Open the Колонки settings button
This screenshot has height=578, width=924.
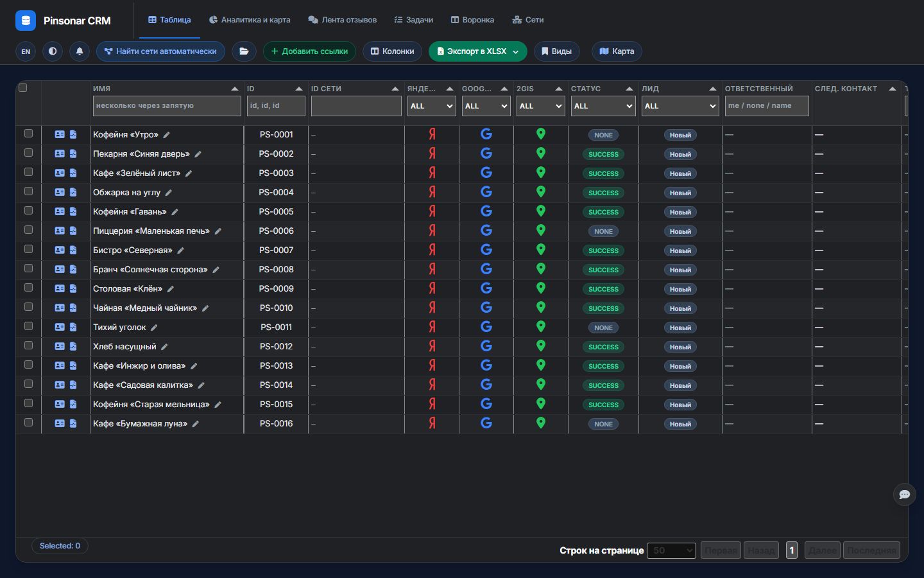point(392,51)
